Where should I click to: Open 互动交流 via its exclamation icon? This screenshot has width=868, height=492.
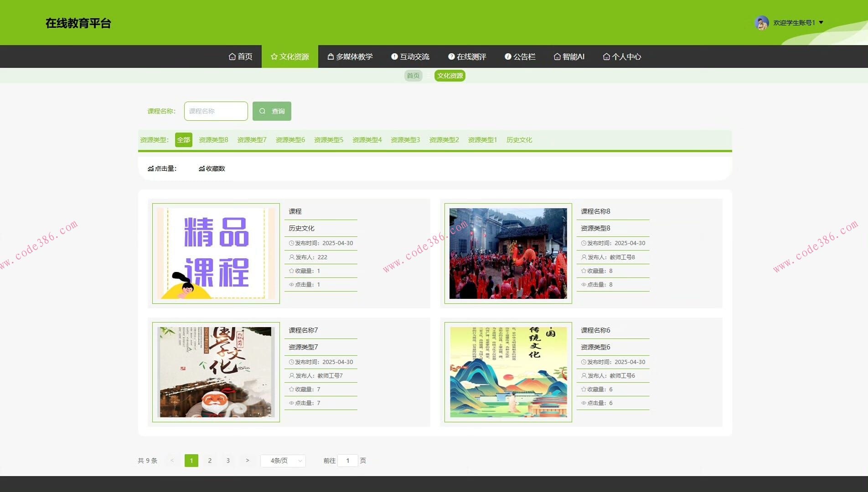click(x=394, y=56)
